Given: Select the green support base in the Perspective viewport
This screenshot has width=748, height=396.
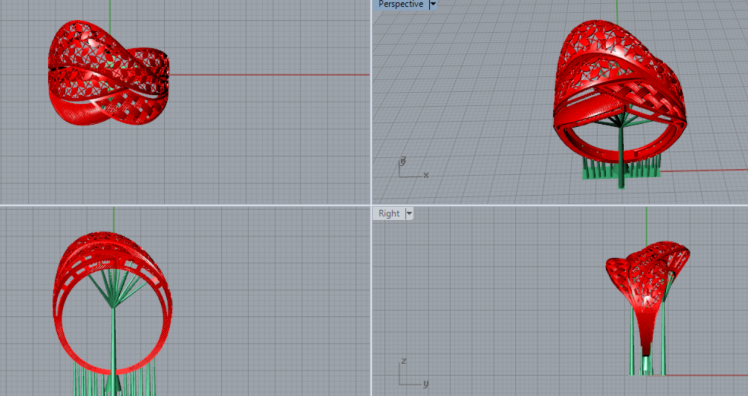Looking at the screenshot, I should (x=622, y=167).
